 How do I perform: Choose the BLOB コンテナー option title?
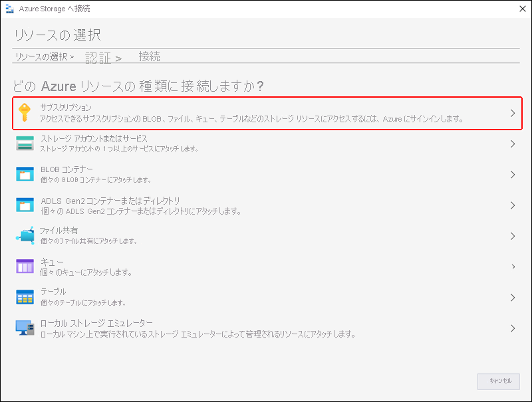coord(66,169)
